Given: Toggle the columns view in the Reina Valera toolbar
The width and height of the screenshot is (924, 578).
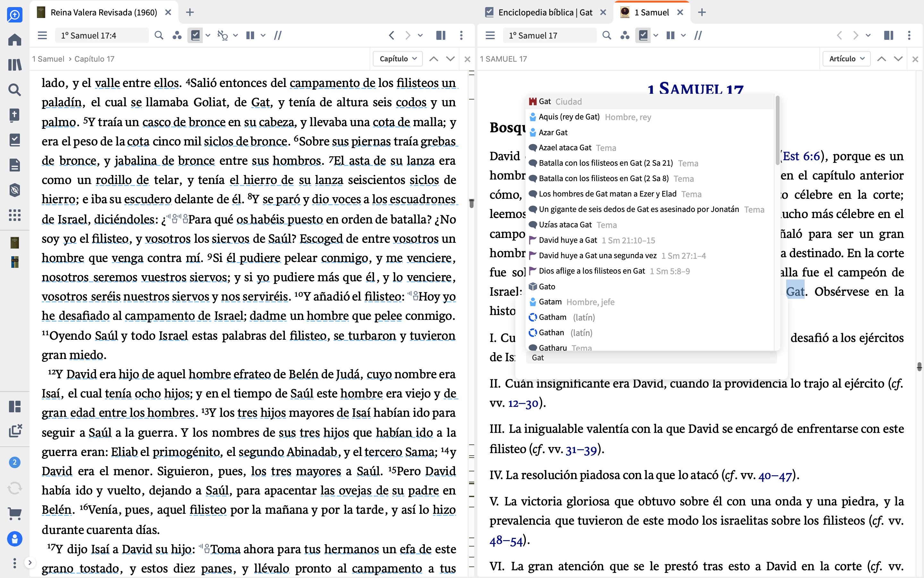Looking at the screenshot, I should pos(250,36).
